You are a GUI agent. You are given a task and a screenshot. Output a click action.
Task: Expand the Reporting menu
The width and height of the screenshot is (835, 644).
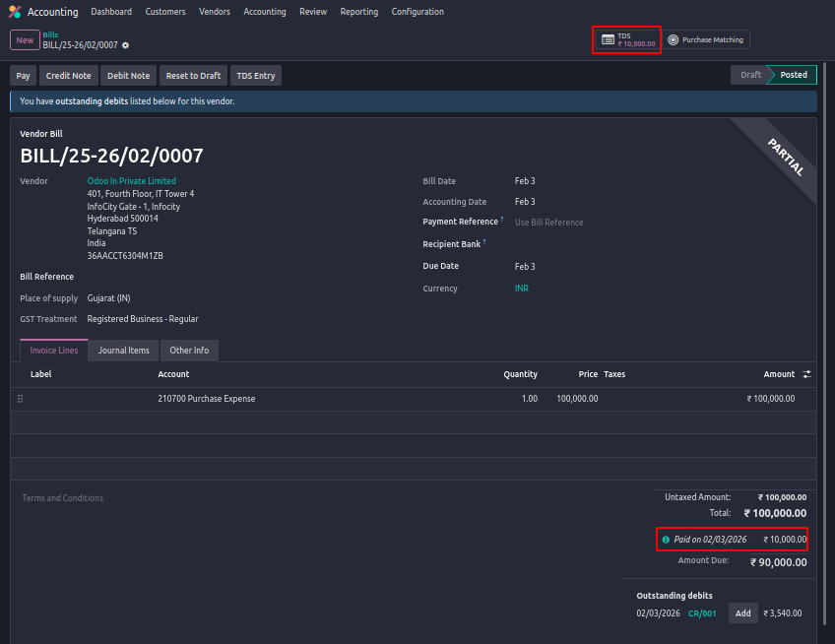click(358, 12)
